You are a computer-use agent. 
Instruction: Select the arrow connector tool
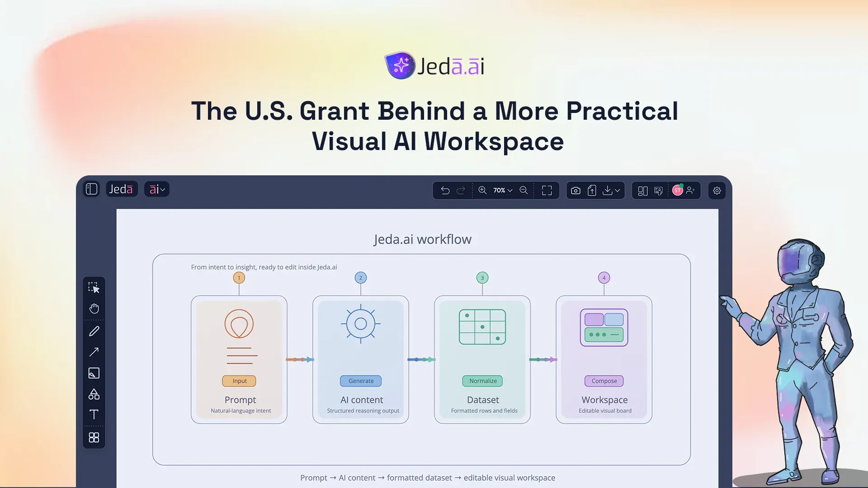pyautogui.click(x=94, y=352)
